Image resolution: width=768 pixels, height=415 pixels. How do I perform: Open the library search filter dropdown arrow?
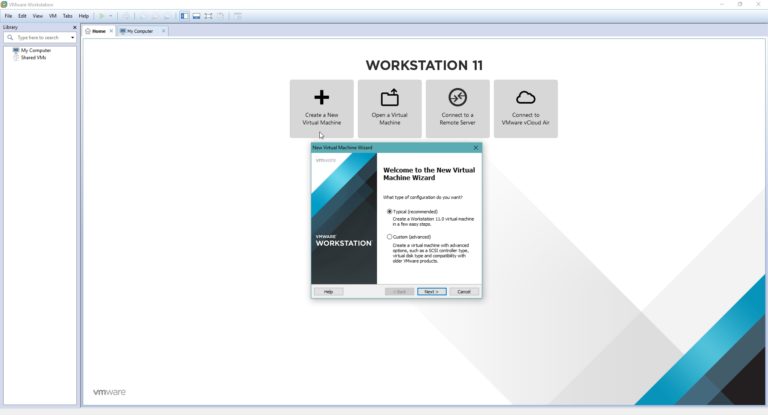[x=72, y=38]
